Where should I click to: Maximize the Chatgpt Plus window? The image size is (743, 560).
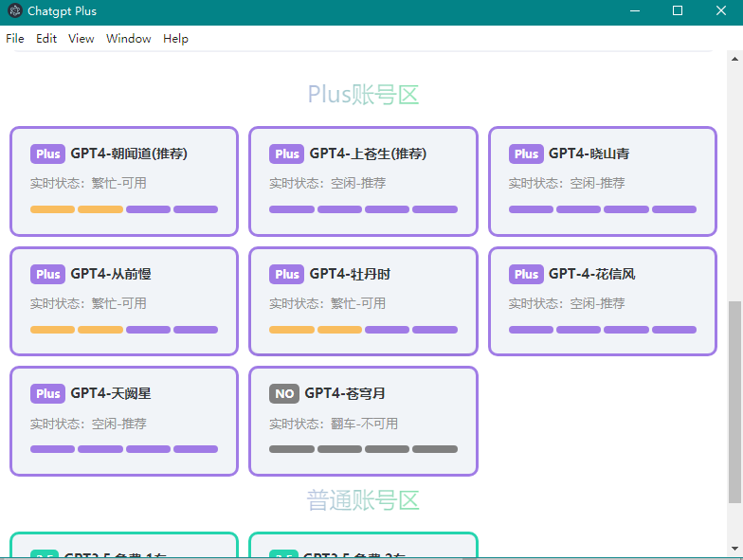click(x=678, y=10)
